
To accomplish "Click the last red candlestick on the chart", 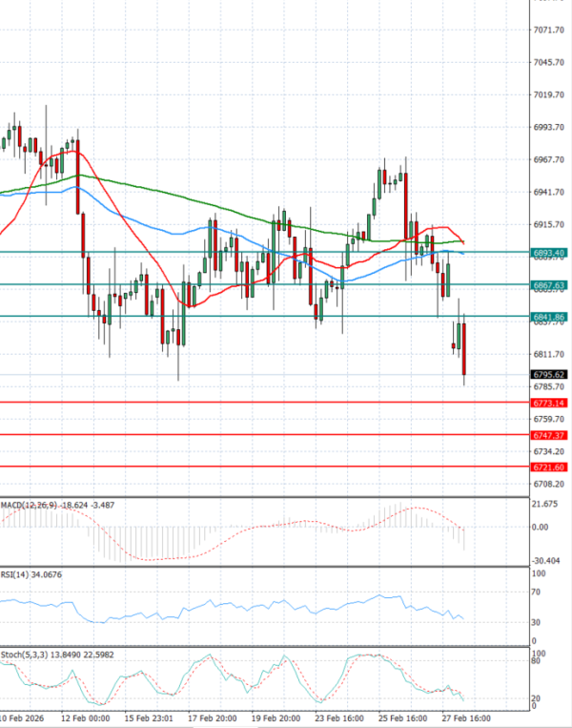I will point(464,350).
